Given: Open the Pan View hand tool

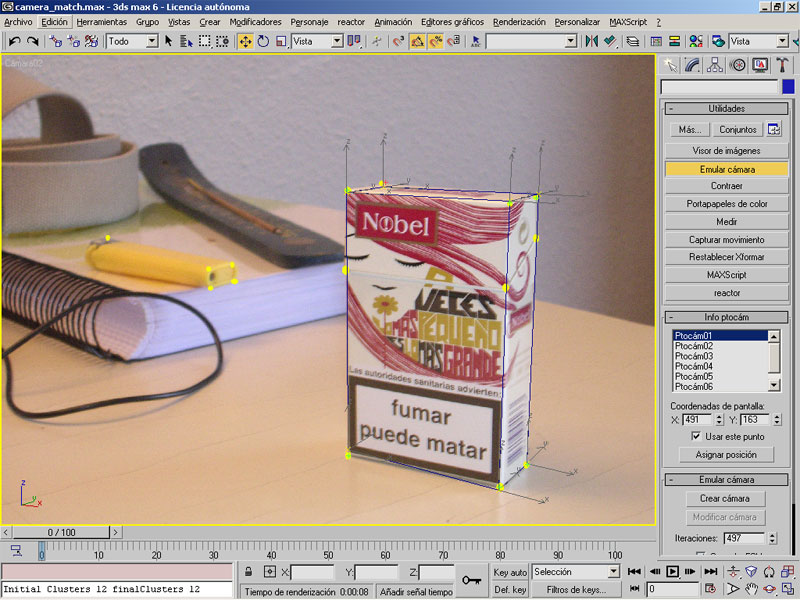Looking at the screenshot, I should click(751, 589).
